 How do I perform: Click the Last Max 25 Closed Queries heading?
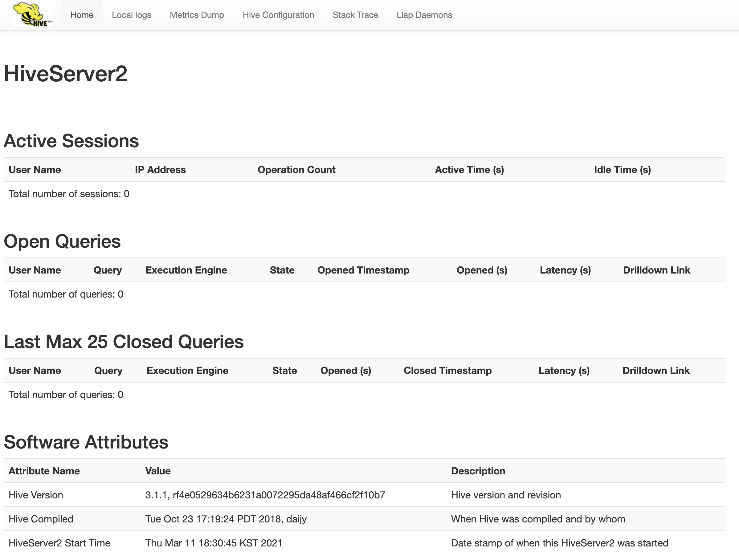point(124,342)
